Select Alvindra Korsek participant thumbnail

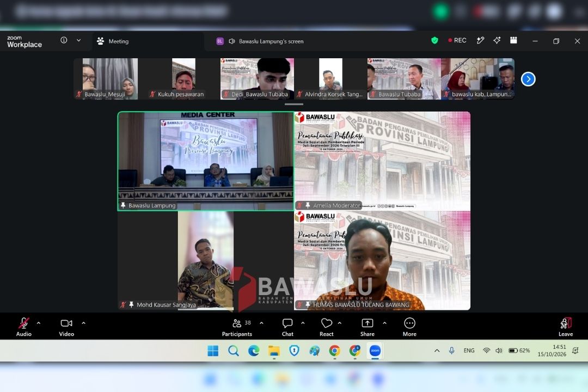330,79
